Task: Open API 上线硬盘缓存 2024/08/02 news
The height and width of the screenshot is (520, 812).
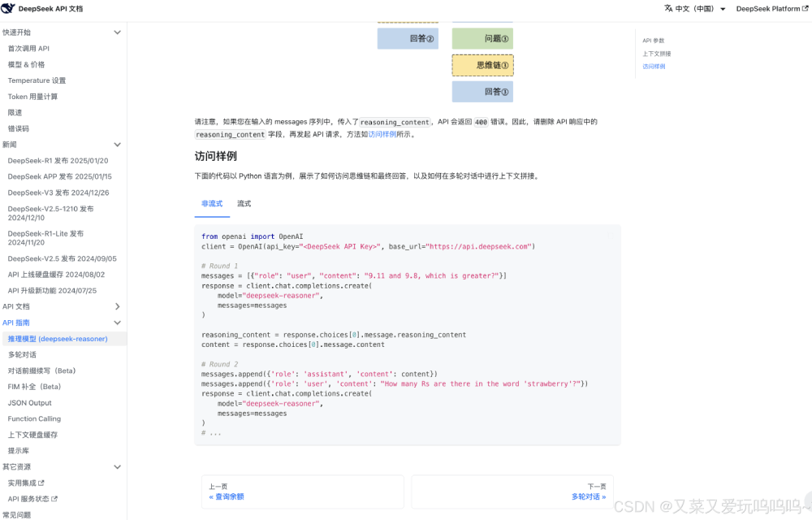Action: pyautogui.click(x=57, y=275)
